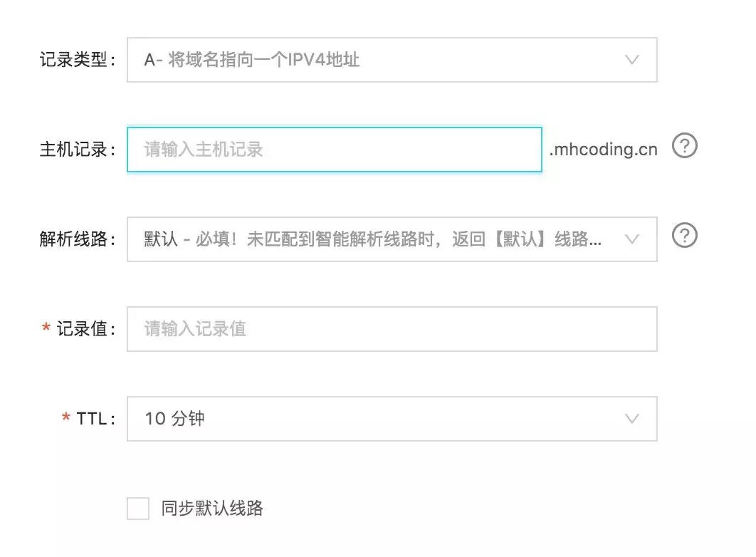Toggle 同步默认线路 off after selecting it

137,509
